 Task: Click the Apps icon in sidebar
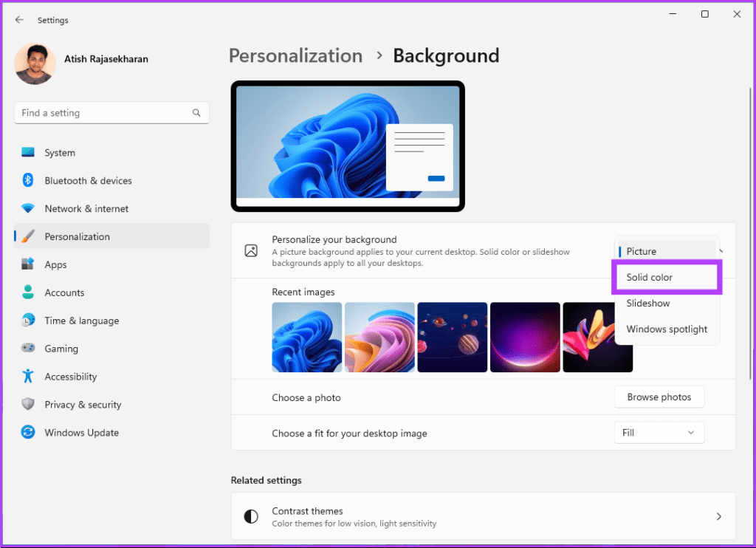tap(28, 264)
